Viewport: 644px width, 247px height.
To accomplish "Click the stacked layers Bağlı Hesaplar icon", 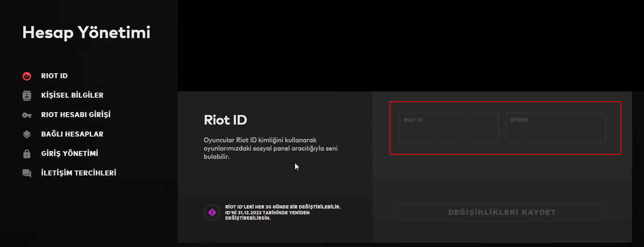I will pyautogui.click(x=27, y=134).
